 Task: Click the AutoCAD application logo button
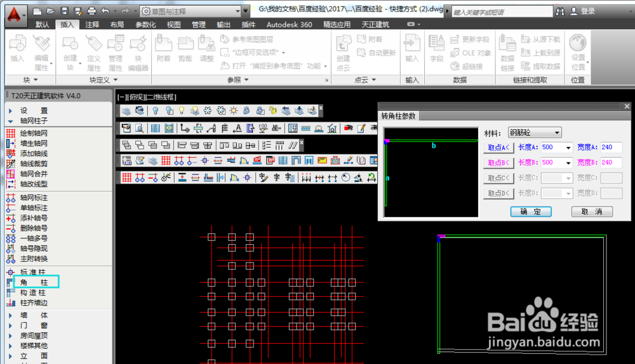(x=13, y=12)
